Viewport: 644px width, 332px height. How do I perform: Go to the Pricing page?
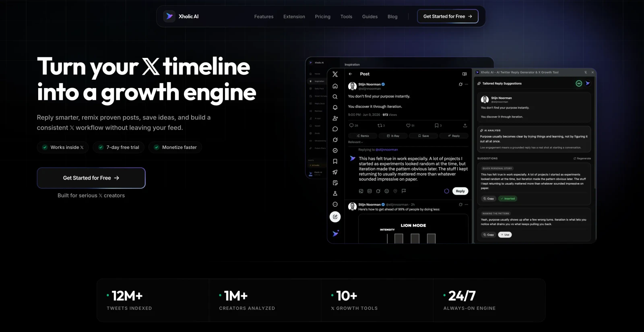point(323,16)
